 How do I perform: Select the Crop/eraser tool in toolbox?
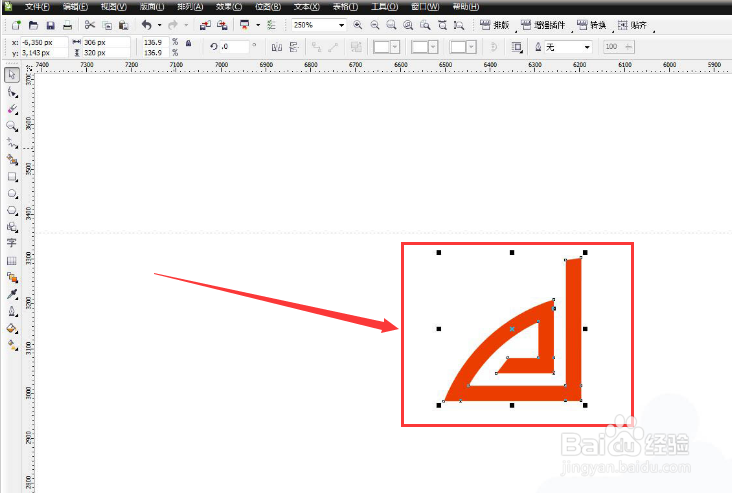(x=12, y=109)
